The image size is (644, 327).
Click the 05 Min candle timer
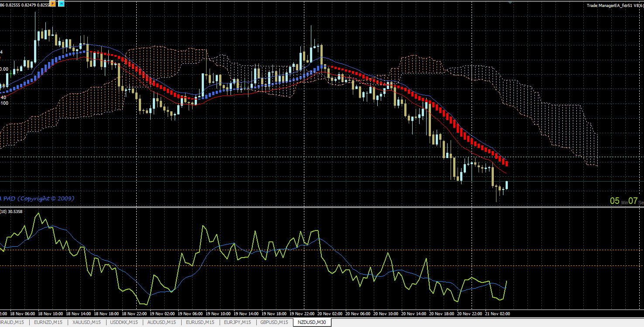click(x=619, y=201)
